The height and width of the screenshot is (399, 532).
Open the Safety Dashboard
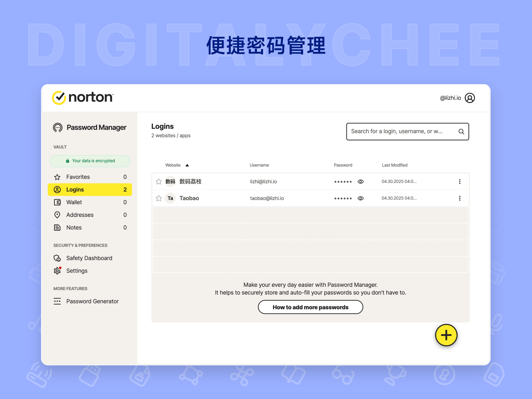point(89,258)
